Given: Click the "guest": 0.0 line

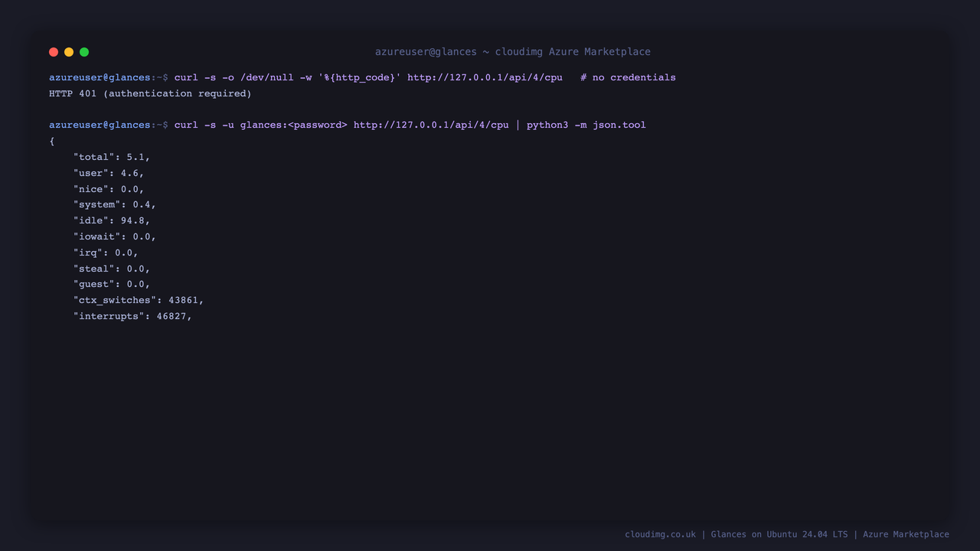Looking at the screenshot, I should point(112,284).
